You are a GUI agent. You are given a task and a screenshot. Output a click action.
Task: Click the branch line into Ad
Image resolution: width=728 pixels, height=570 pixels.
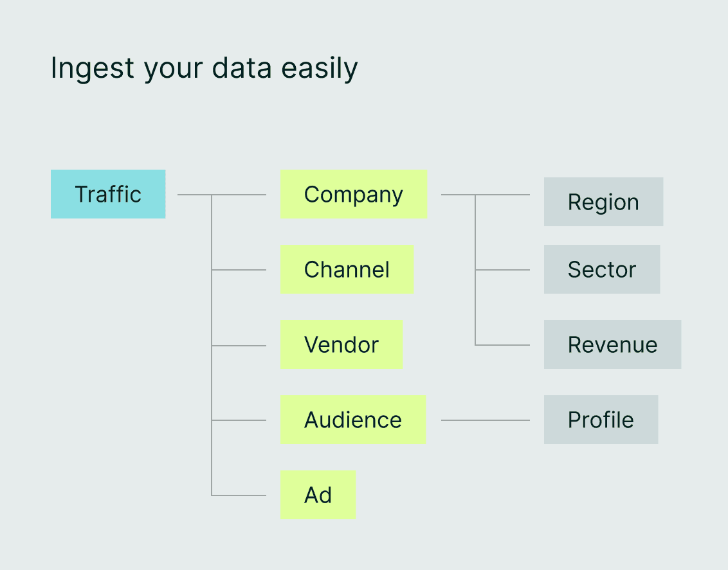click(239, 495)
